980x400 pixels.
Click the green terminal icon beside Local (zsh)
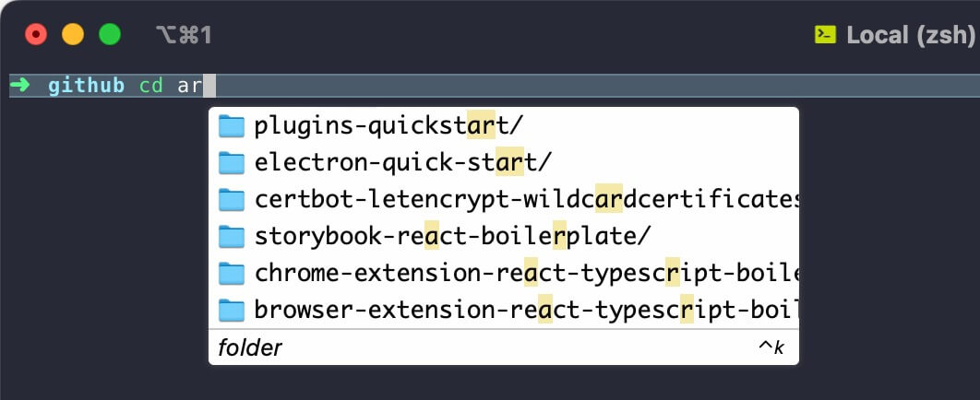tap(825, 34)
